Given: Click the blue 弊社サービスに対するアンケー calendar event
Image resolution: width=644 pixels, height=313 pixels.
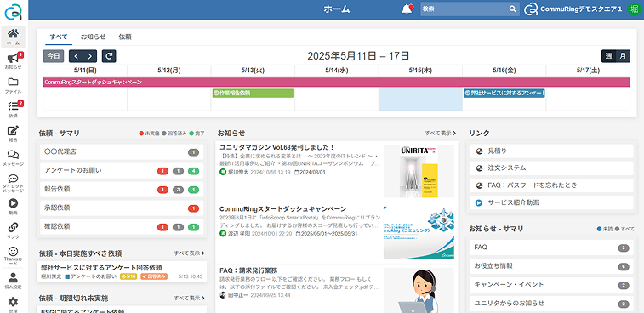Looking at the screenshot, I should pos(504,94).
